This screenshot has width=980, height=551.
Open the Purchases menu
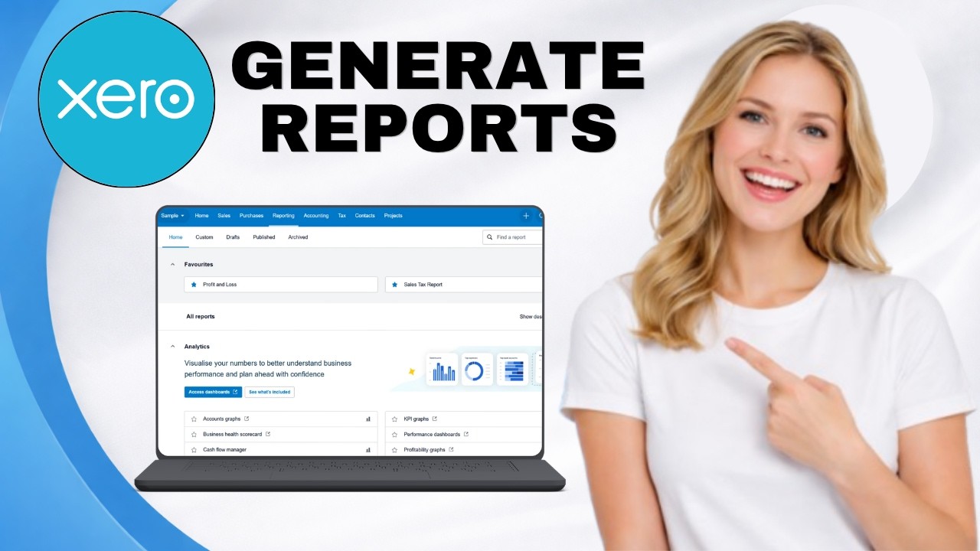[x=251, y=216]
